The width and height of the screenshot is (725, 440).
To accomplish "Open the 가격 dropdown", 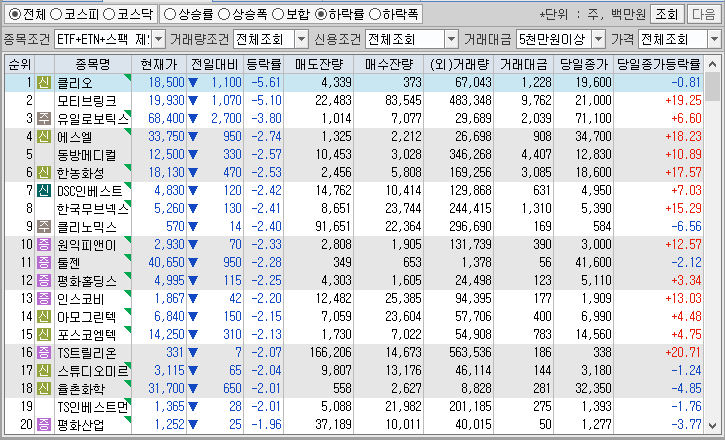I will click(714, 40).
